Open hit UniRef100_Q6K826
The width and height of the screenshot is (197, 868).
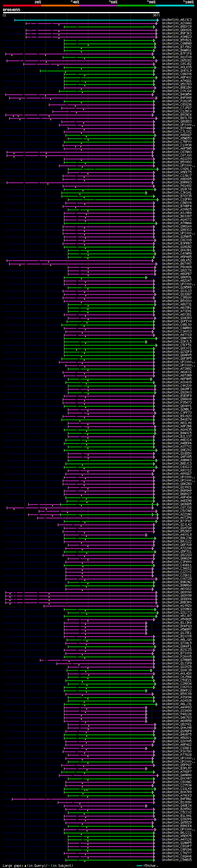177,30
